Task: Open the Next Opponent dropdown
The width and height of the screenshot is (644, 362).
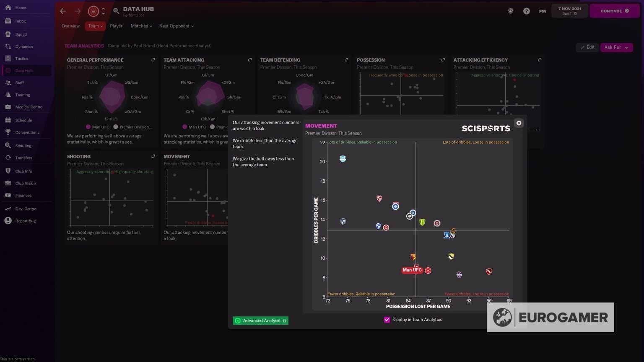Action: (x=177, y=26)
